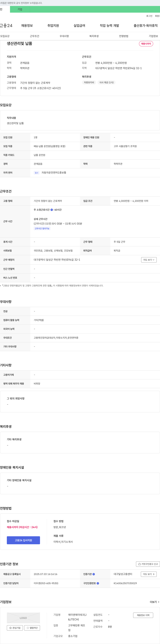
Task: Click 고무 사출성형기 조작원 cell
Action: point(125,146)
